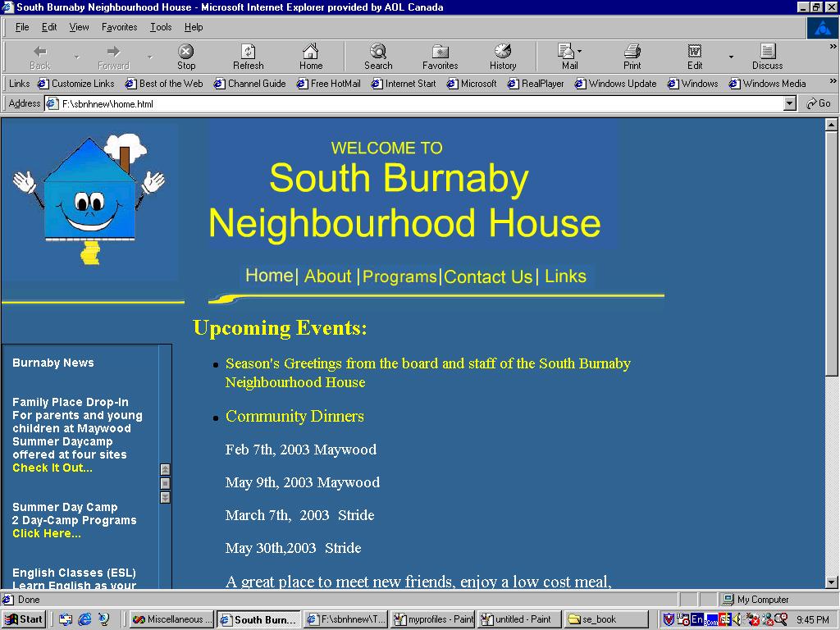840x630 pixels.
Task: Open the Favorites menu
Action: [119, 27]
